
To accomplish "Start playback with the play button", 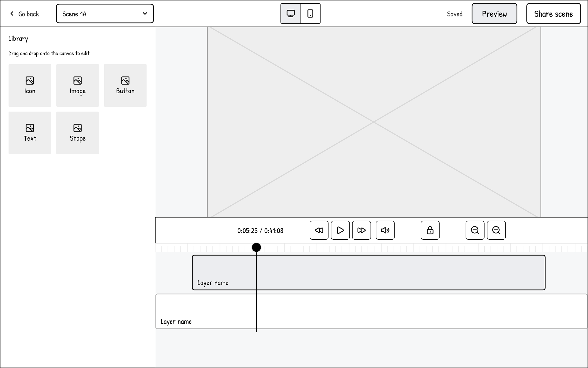I will point(340,230).
